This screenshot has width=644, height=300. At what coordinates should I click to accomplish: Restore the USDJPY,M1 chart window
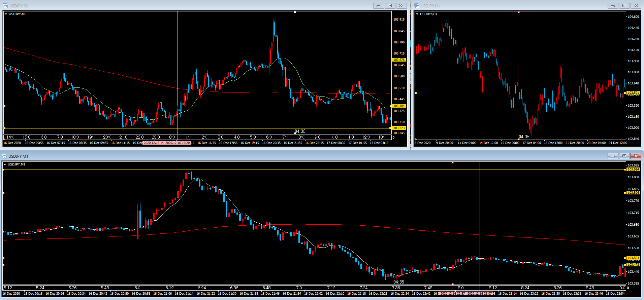coord(624,156)
